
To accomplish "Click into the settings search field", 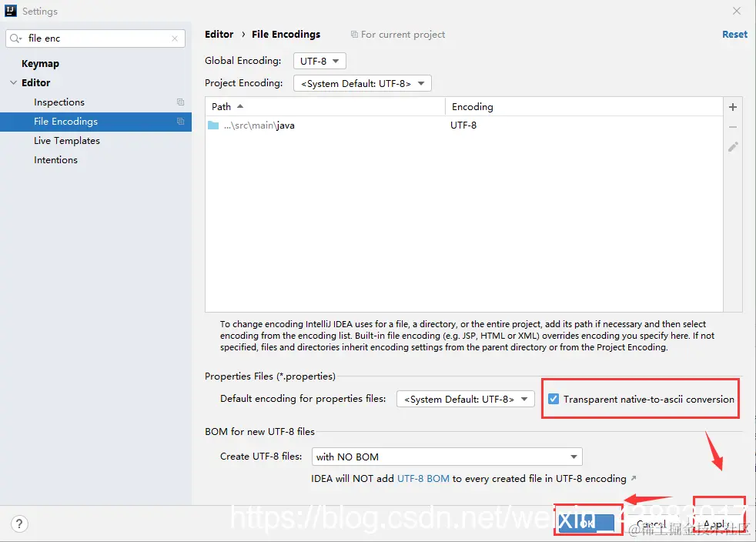I will point(95,38).
